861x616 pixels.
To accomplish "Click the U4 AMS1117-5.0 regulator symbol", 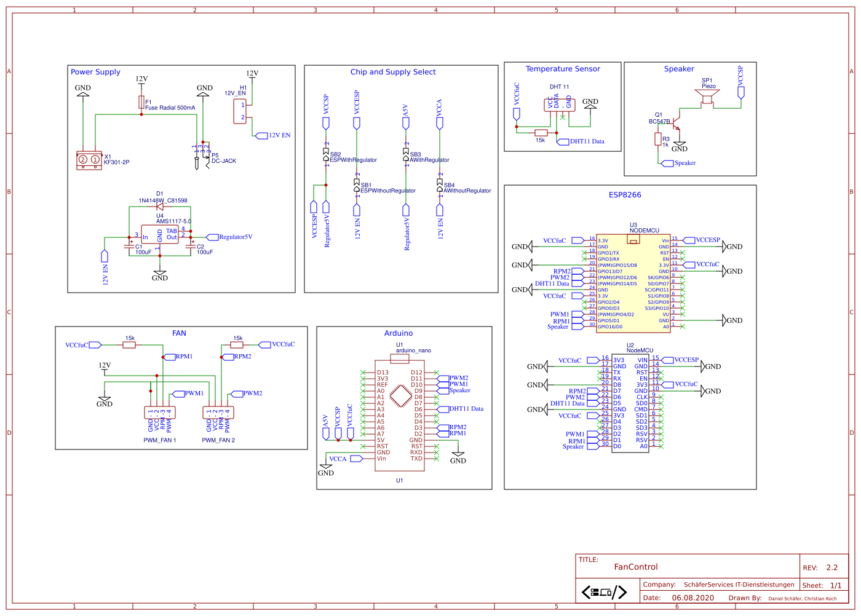I will [160, 234].
